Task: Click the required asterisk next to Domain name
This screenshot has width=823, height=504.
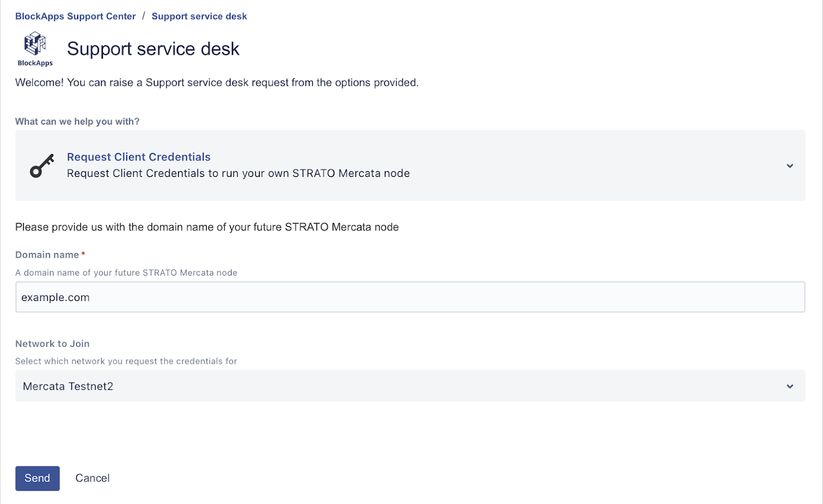Action: coord(83,254)
